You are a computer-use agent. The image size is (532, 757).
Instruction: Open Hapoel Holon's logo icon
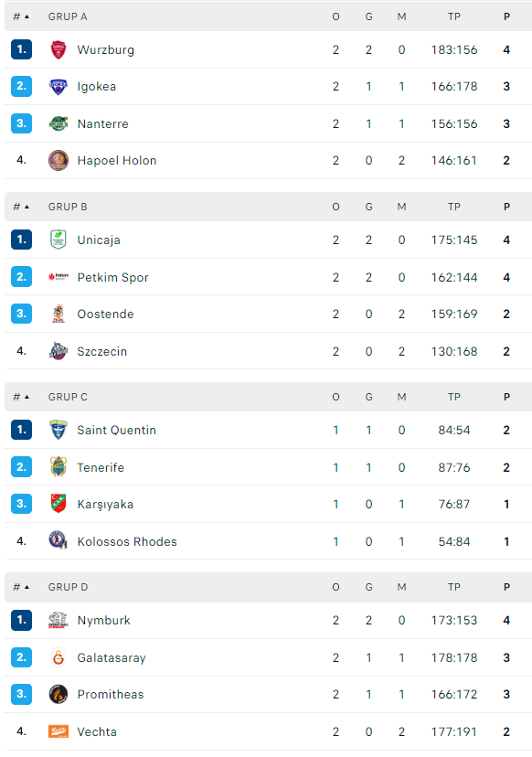click(x=59, y=160)
